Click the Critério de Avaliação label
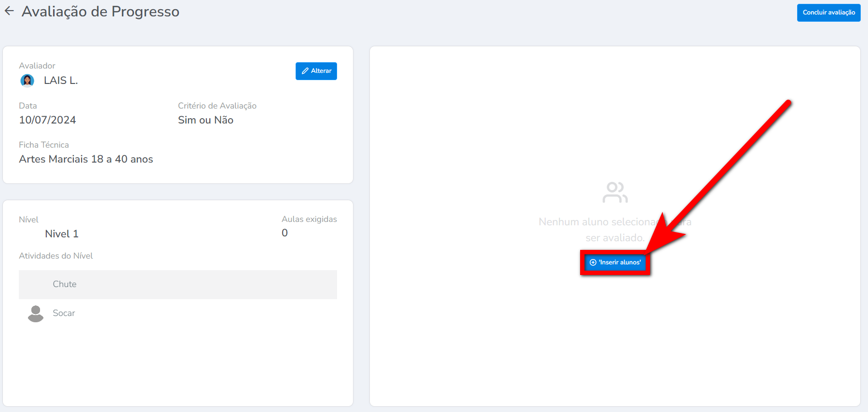Viewport: 868px width, 412px height. tap(217, 106)
